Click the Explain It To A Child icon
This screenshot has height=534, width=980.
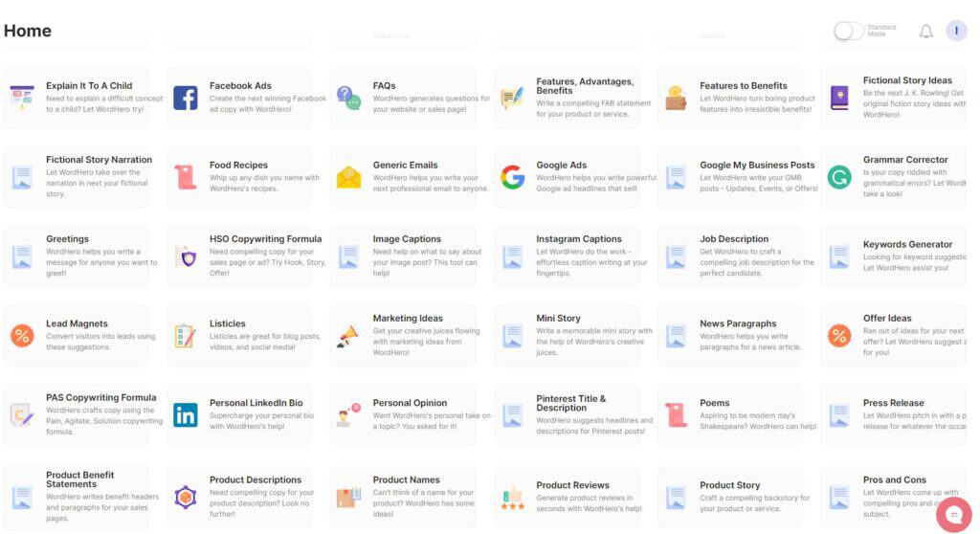coord(22,99)
